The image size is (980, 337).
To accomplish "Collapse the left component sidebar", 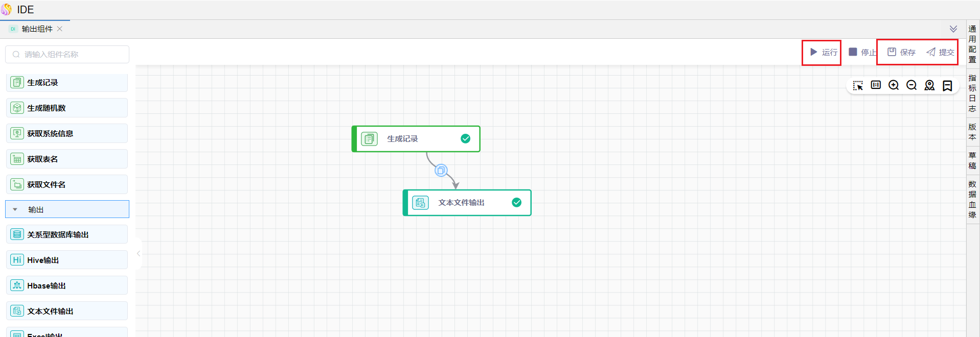I will click(138, 253).
